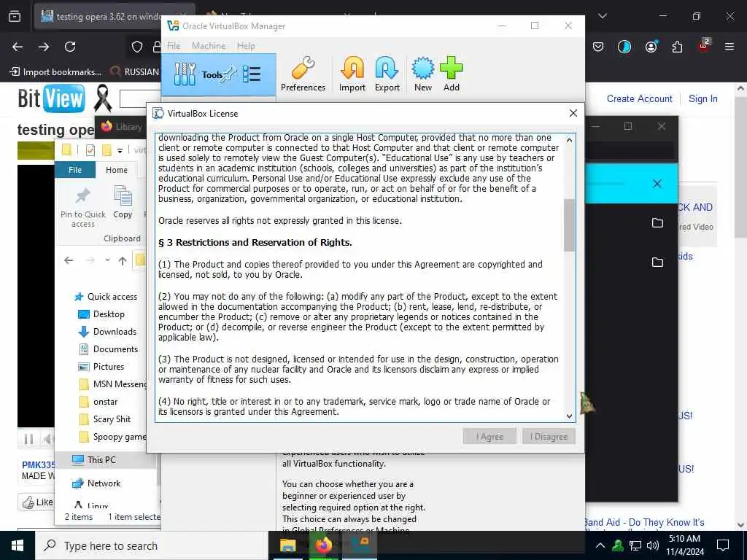
Task: Open File Explorer from the taskbar
Action: click(287, 545)
